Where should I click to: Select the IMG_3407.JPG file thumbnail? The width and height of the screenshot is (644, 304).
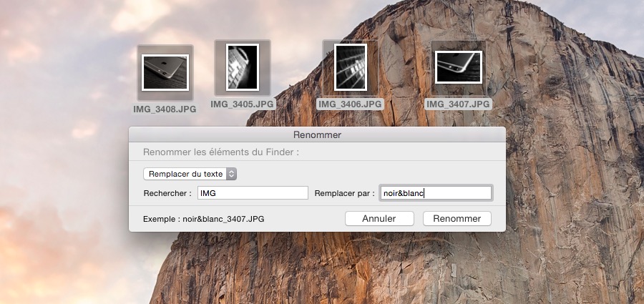[459, 67]
